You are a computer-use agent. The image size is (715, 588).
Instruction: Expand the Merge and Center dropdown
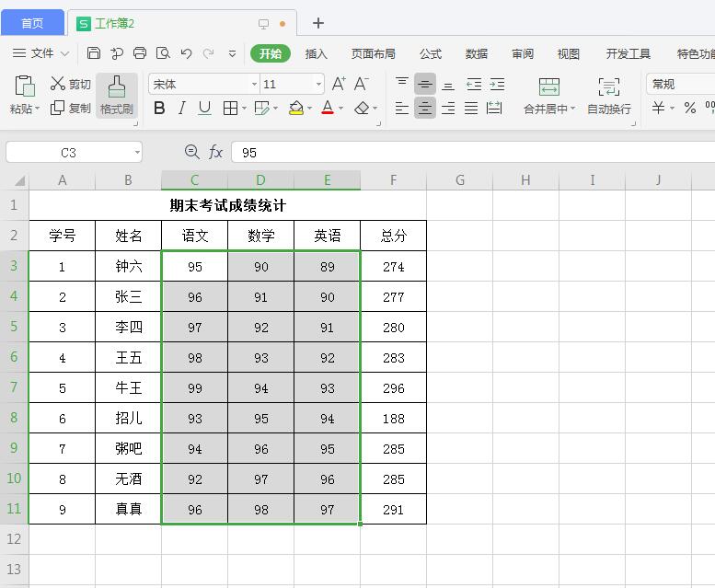coord(572,109)
